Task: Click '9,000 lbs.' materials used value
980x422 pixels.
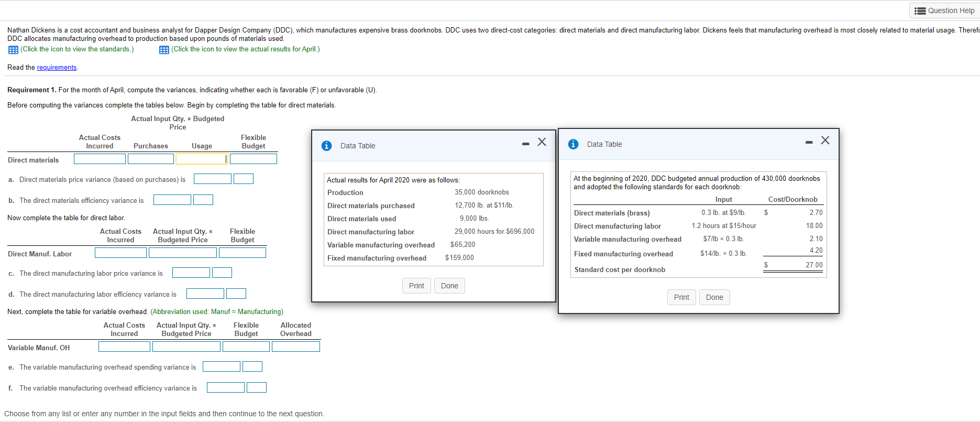Action: pos(475,219)
